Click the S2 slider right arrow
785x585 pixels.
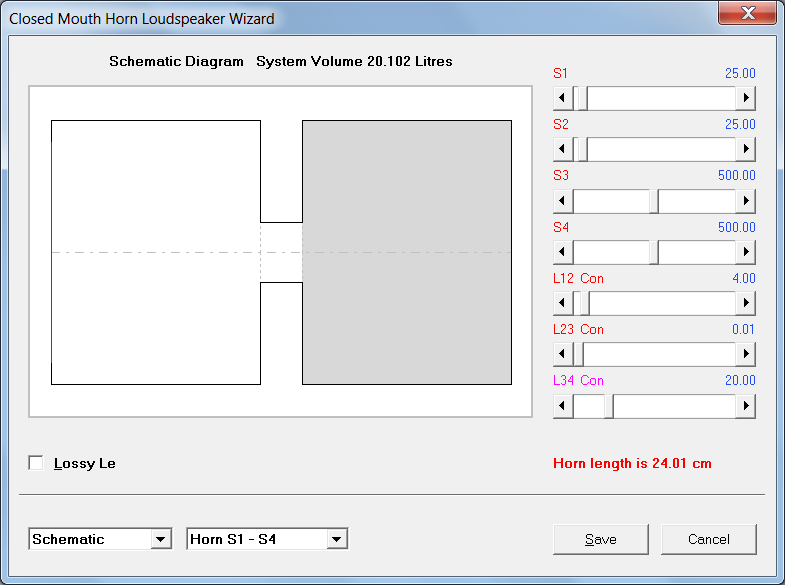[745, 149]
